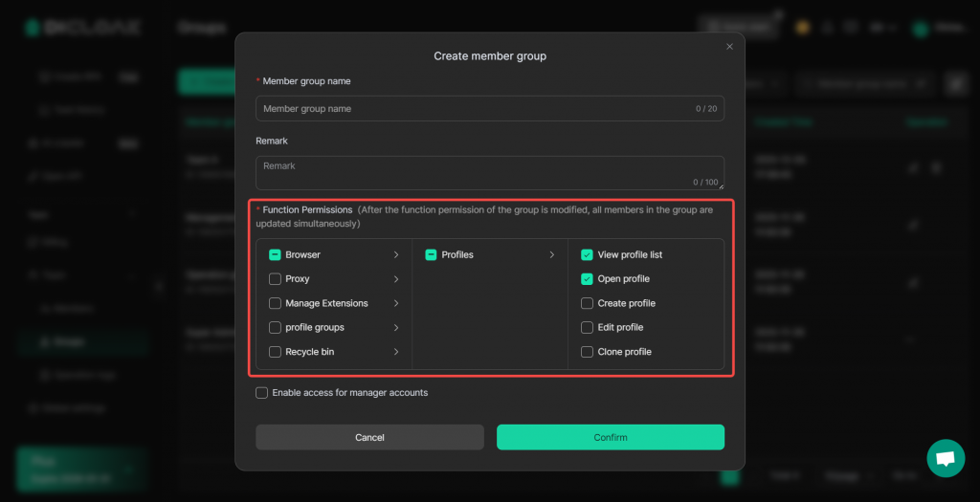
Task: Uncheck View profile list permission
Action: [588, 255]
